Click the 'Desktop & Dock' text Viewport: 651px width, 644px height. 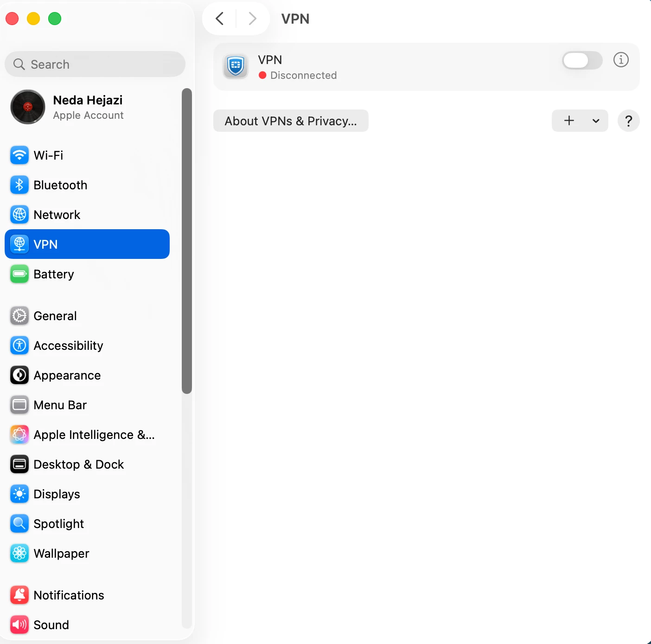point(79,464)
